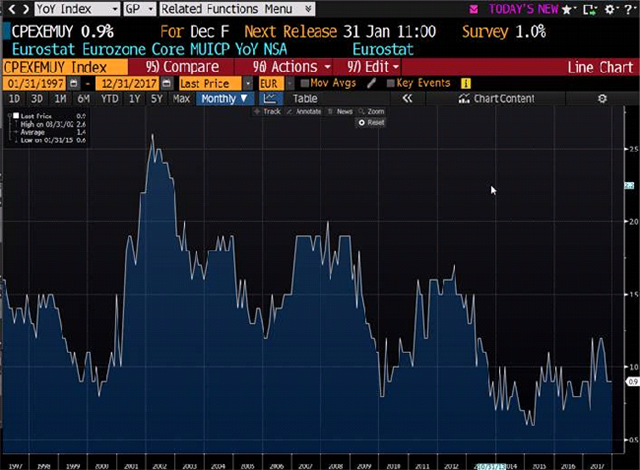Click the 01/31/1997 start date field
Image resolution: width=640 pixels, height=470 pixels.
point(33,82)
